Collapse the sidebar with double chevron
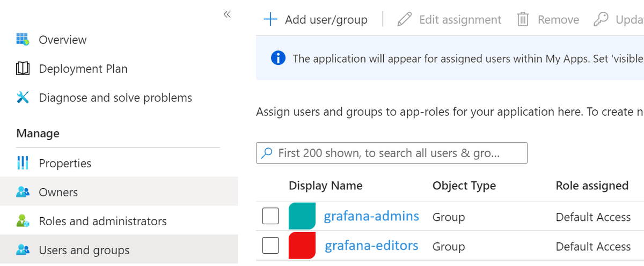This screenshot has width=644, height=266. pos(226,14)
